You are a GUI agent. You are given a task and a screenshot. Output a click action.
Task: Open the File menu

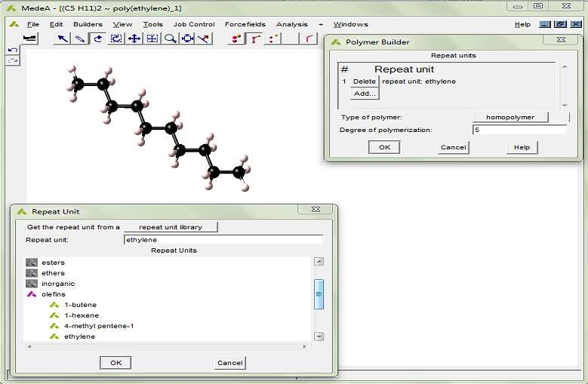[33, 24]
